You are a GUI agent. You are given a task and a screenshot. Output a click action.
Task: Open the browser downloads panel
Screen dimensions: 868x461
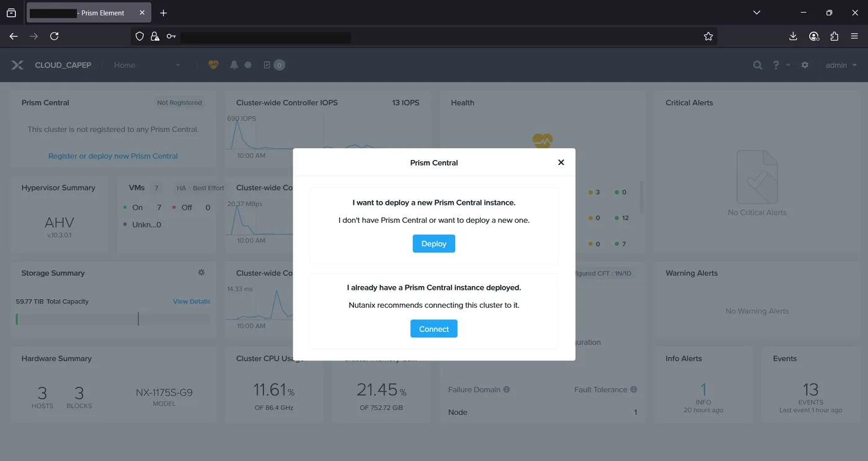pos(793,37)
